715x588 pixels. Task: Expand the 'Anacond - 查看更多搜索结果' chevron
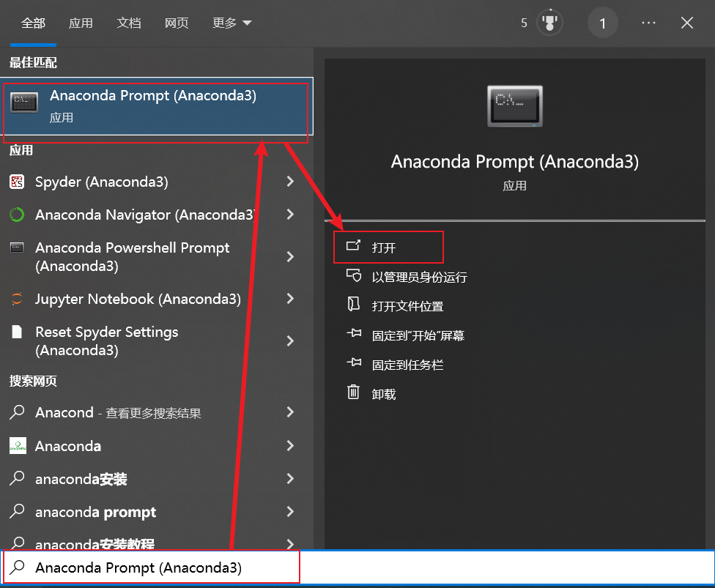(x=290, y=412)
